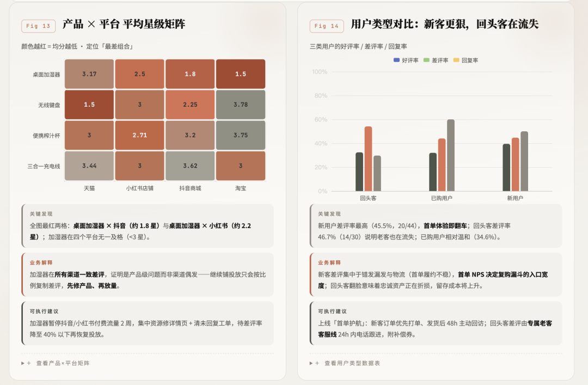This screenshot has height=385, width=588.
Task: Click bold text 首单体验即翻车
Action: pyautogui.click(x=445, y=226)
